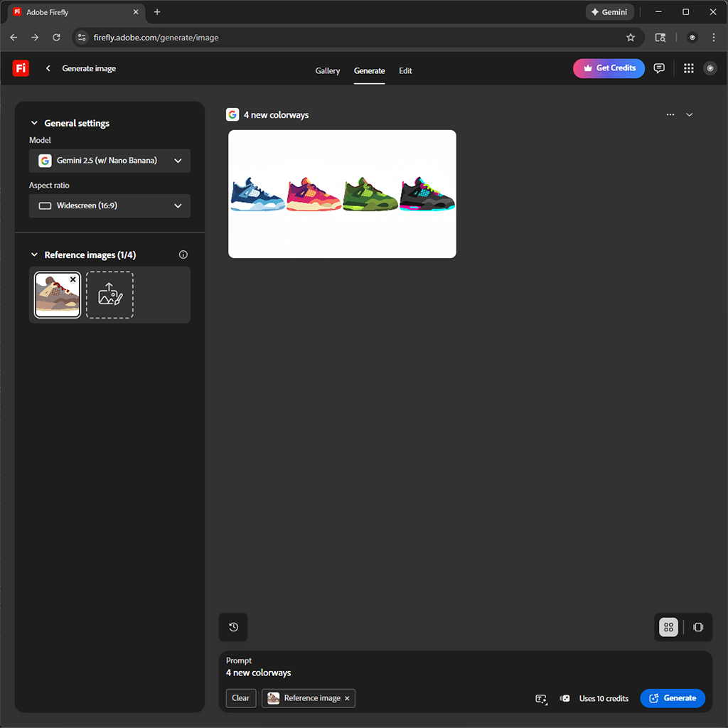
Task: Click the upload reference image placeholder
Action: (109, 295)
